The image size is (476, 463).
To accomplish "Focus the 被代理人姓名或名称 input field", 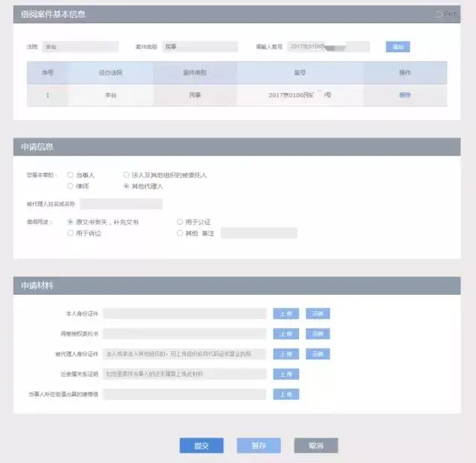I will tap(121, 204).
